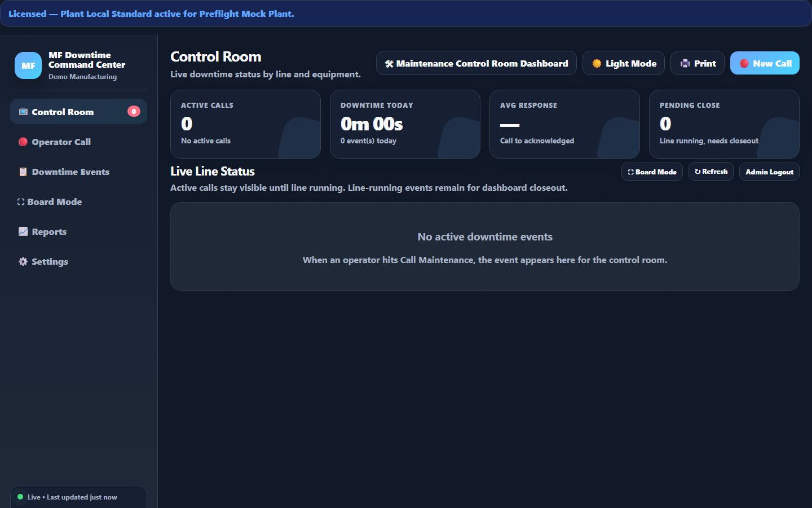
Task: Click the sun icon for Light Mode
Action: point(597,64)
